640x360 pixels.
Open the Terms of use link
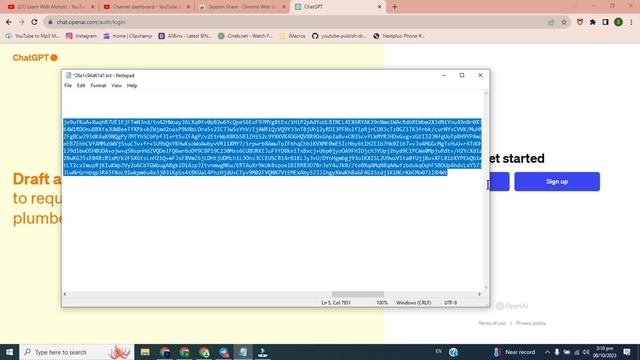(x=492, y=323)
